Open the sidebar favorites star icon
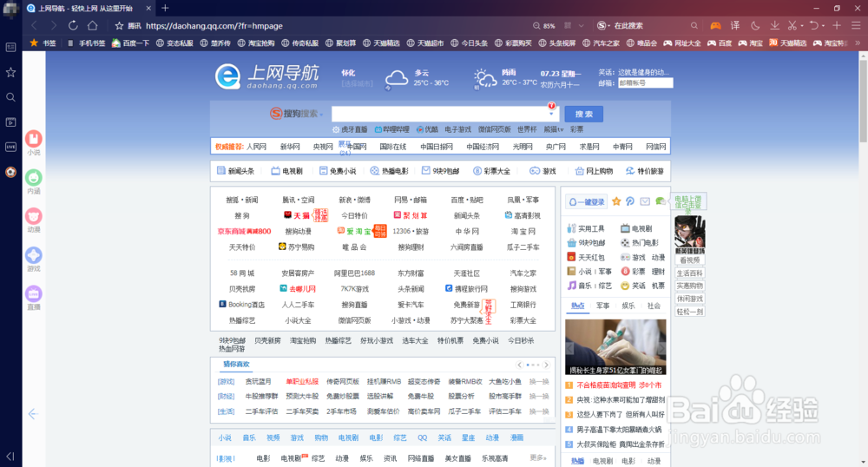The width and height of the screenshot is (868, 467). [10, 73]
